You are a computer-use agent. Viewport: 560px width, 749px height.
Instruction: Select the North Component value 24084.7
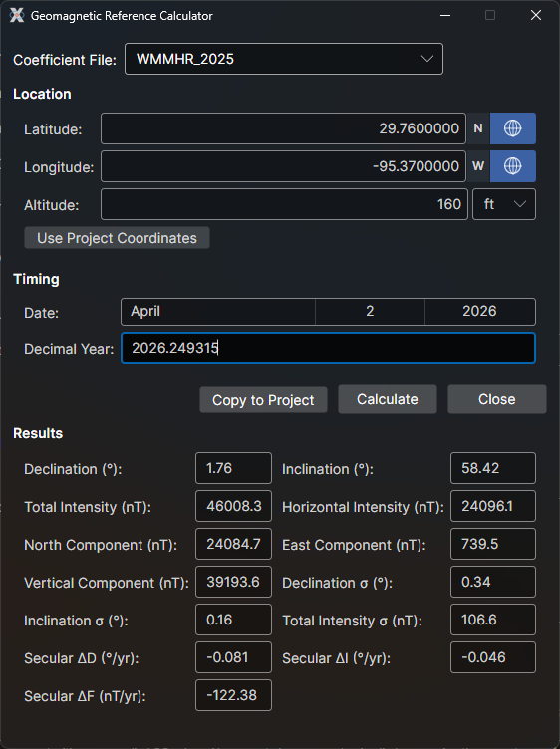[x=233, y=544]
